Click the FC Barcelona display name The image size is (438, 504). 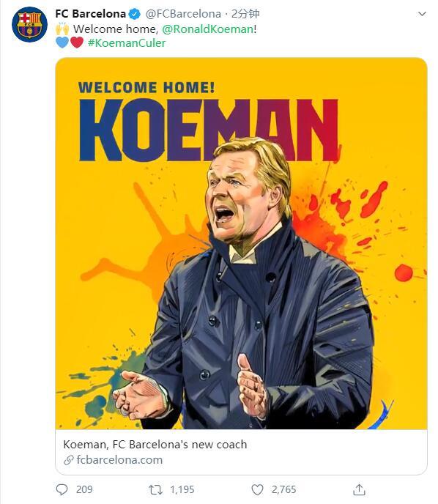(91, 14)
